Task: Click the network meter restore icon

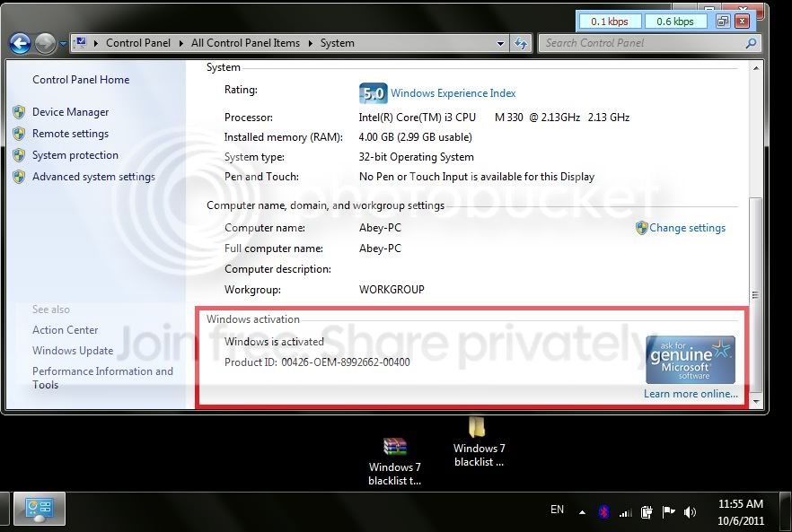Action: point(723,22)
